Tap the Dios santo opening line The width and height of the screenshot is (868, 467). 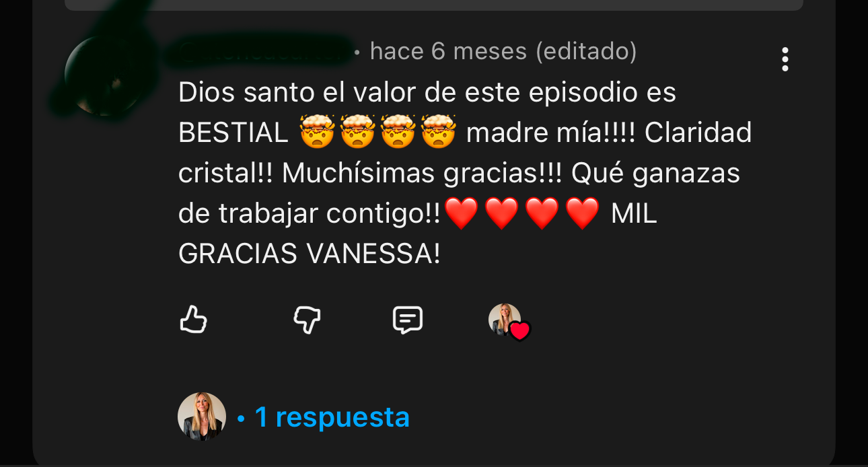point(427,92)
